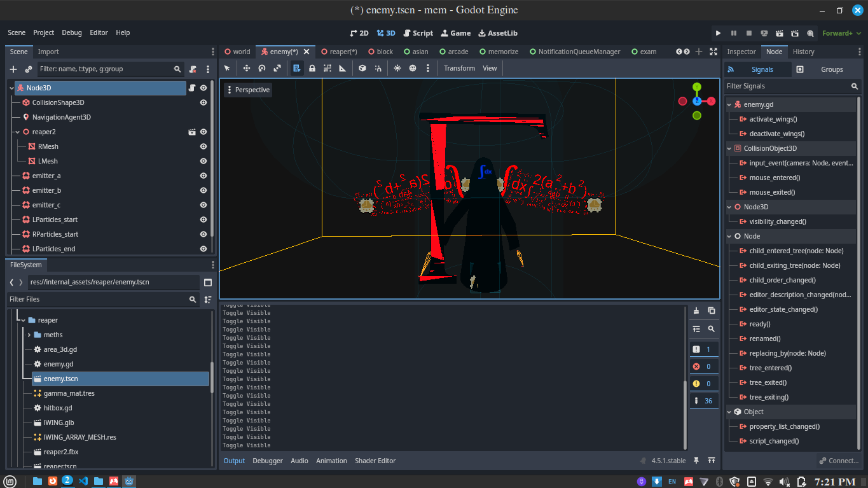Hide the CollisionShape3D node
Viewport: 868px width, 488px height.
tap(203, 102)
